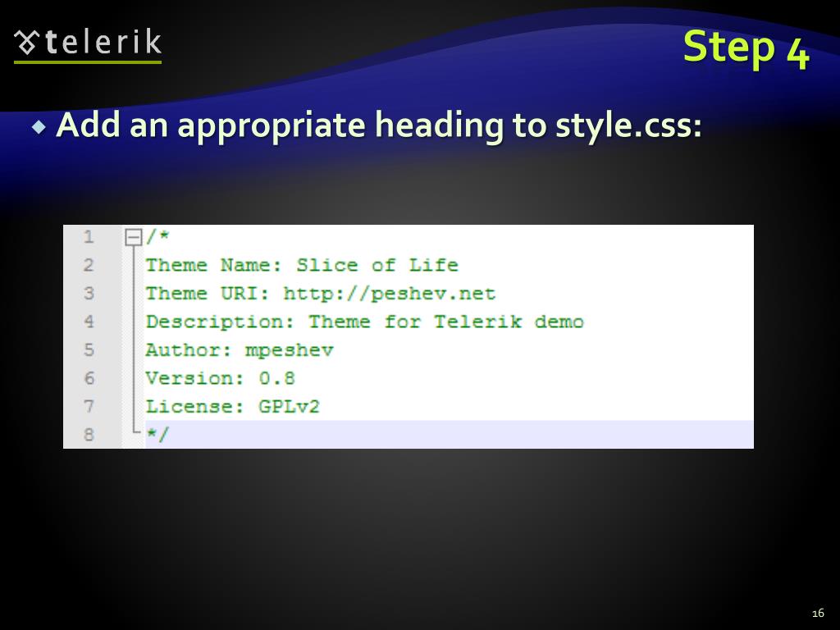Select line number 8 in gutter
The height and width of the screenshot is (630, 840).
pyautogui.click(x=89, y=435)
